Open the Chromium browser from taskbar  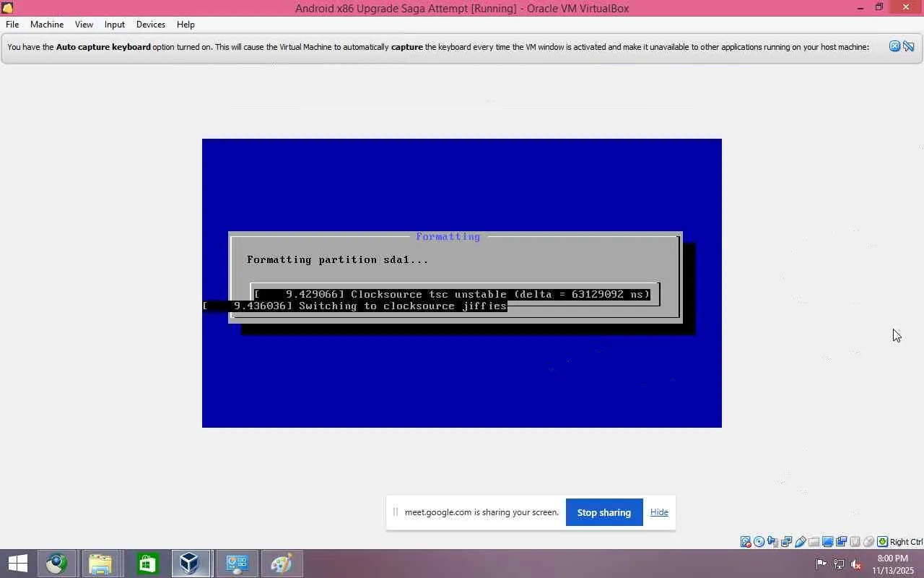click(x=56, y=564)
